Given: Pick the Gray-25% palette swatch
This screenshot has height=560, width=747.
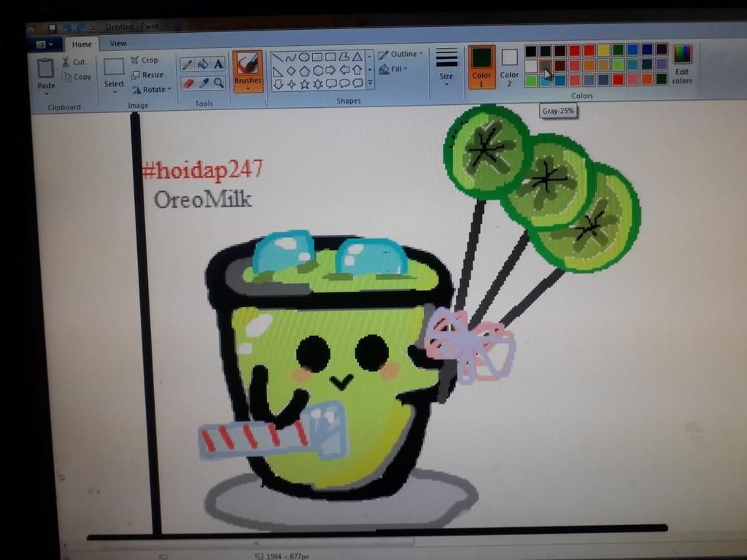Looking at the screenshot, I should (x=546, y=66).
